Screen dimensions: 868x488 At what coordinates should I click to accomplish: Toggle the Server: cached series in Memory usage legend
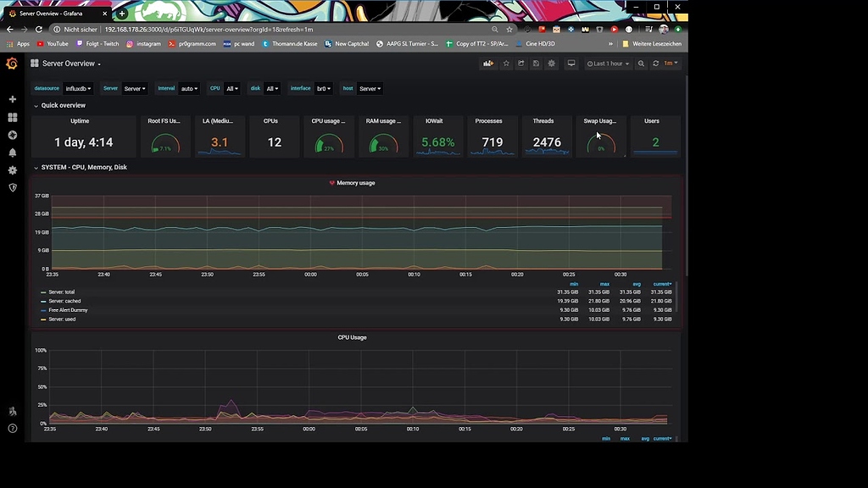click(x=65, y=301)
